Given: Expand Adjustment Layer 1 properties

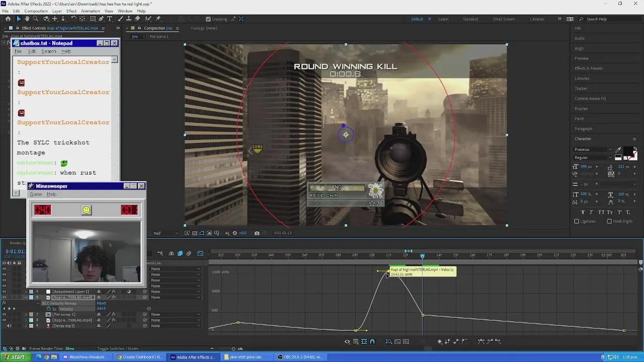Looking at the screenshot, I should [x=26, y=292].
